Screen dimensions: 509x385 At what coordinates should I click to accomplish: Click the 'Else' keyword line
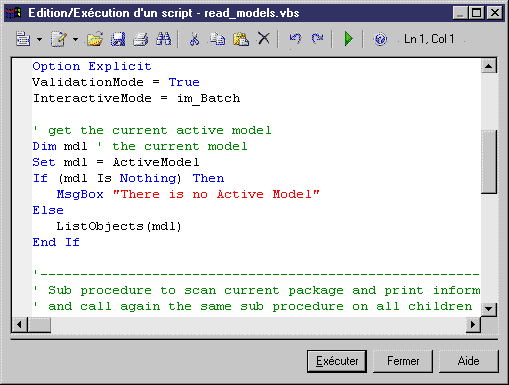click(48, 210)
